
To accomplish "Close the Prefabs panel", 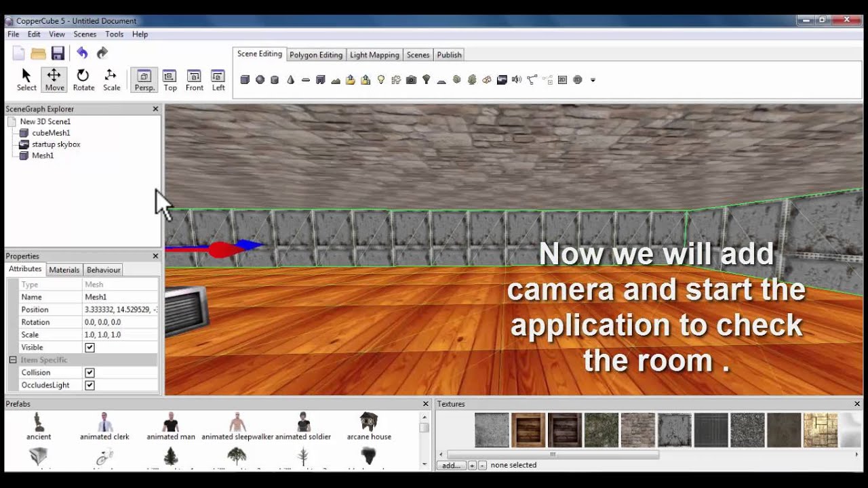I will [x=426, y=404].
